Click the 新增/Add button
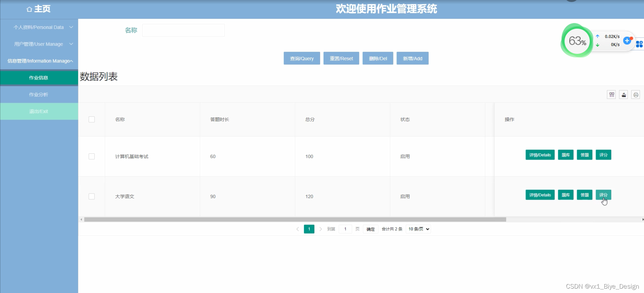Image resolution: width=644 pixels, height=293 pixels. (x=413, y=58)
